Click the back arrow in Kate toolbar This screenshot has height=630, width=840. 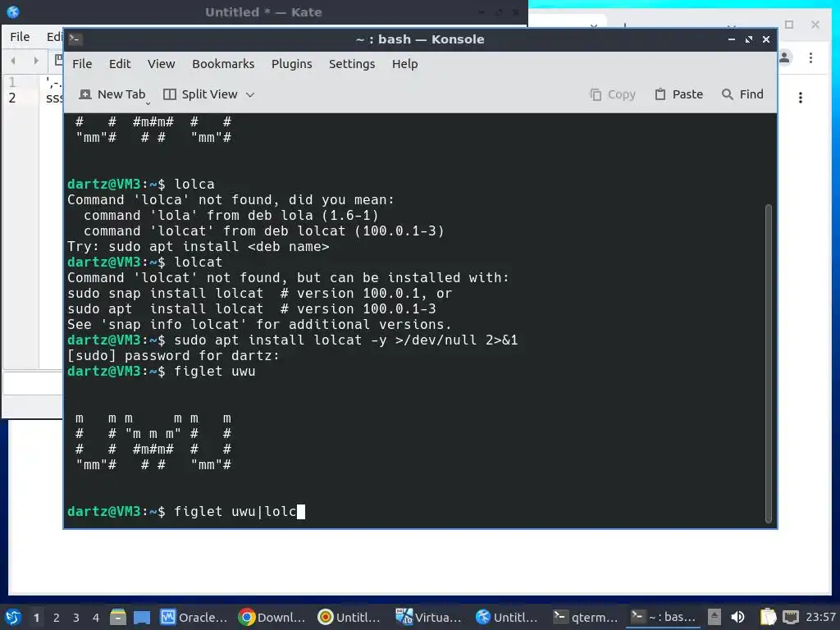click(13, 61)
